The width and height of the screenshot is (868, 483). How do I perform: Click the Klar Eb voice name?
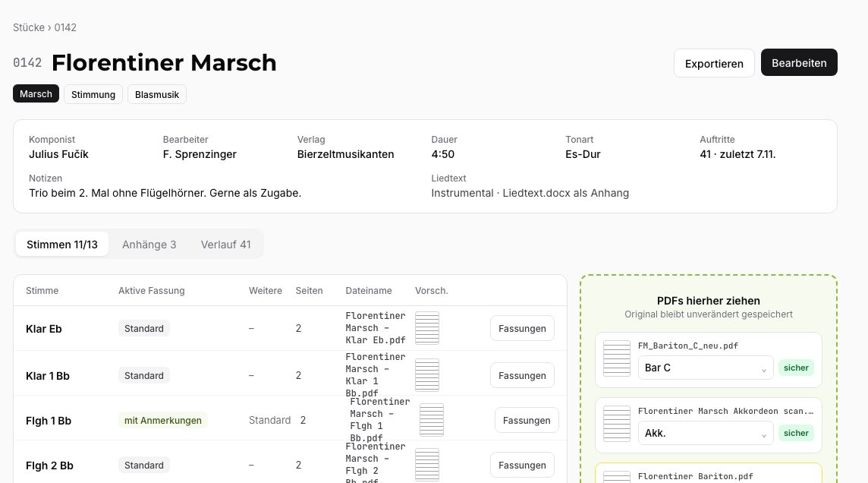point(44,329)
